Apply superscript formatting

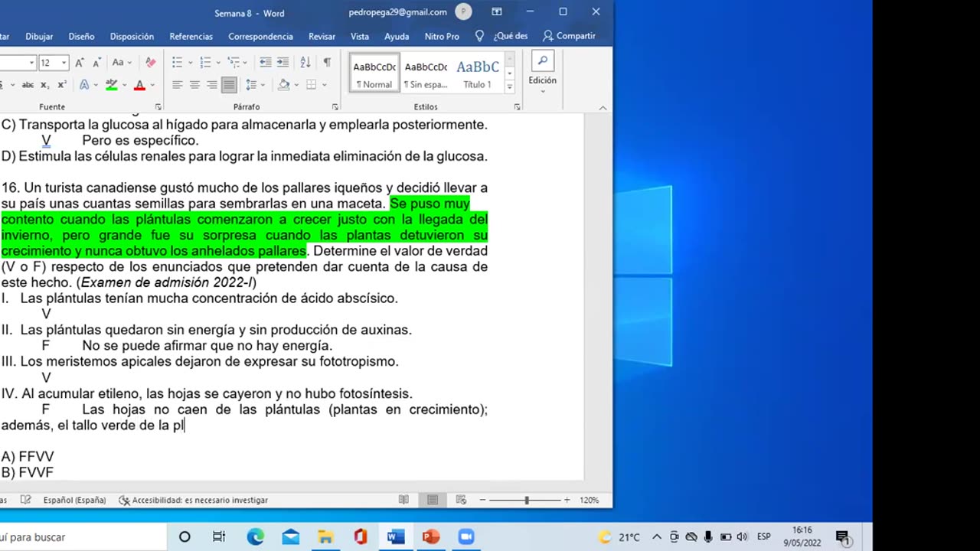61,85
